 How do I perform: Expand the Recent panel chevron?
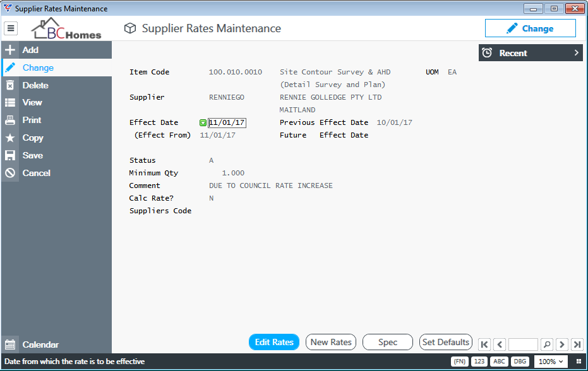577,53
